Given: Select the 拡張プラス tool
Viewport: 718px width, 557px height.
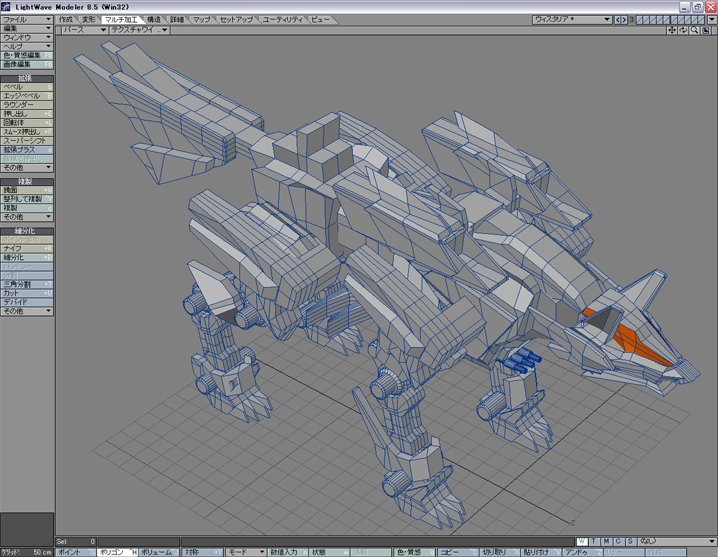Looking at the screenshot, I should click(27, 150).
